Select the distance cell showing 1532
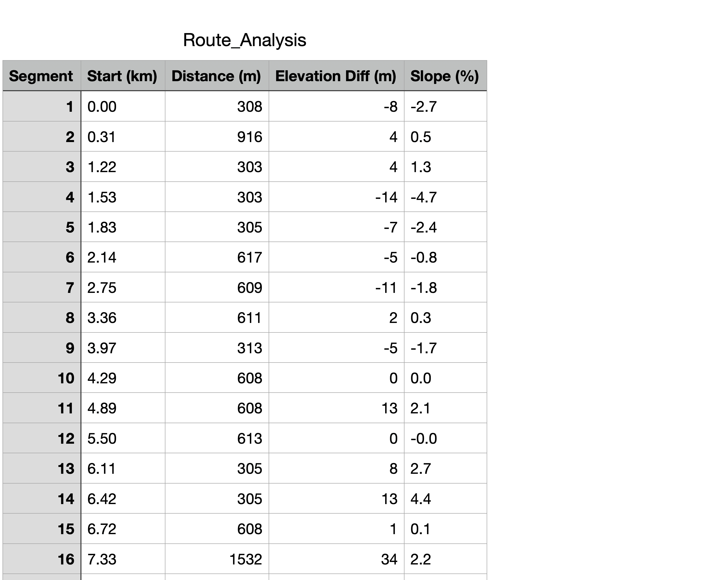The image size is (728, 580). 217,559
